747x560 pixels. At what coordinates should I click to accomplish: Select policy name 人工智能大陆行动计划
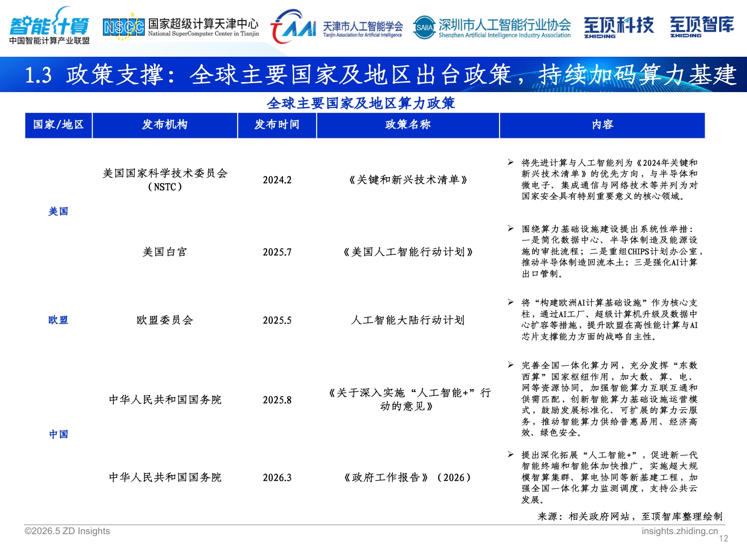tap(408, 320)
